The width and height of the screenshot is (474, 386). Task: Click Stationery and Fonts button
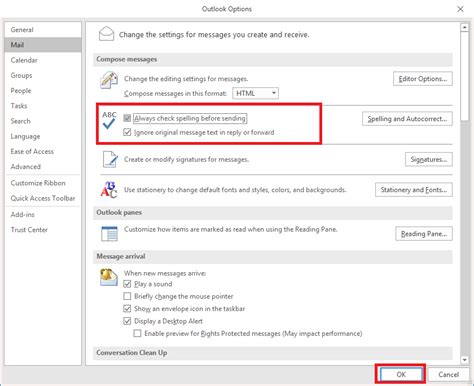(x=414, y=190)
